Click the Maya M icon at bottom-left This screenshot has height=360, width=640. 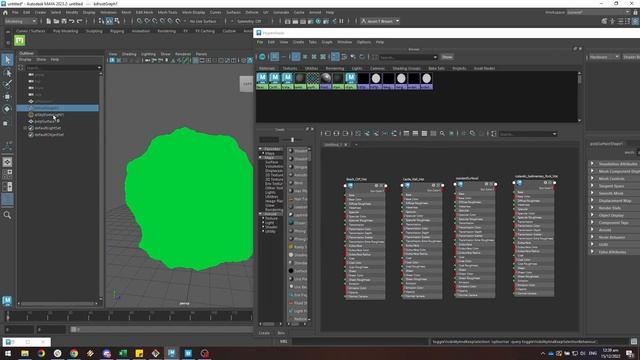click(7, 301)
